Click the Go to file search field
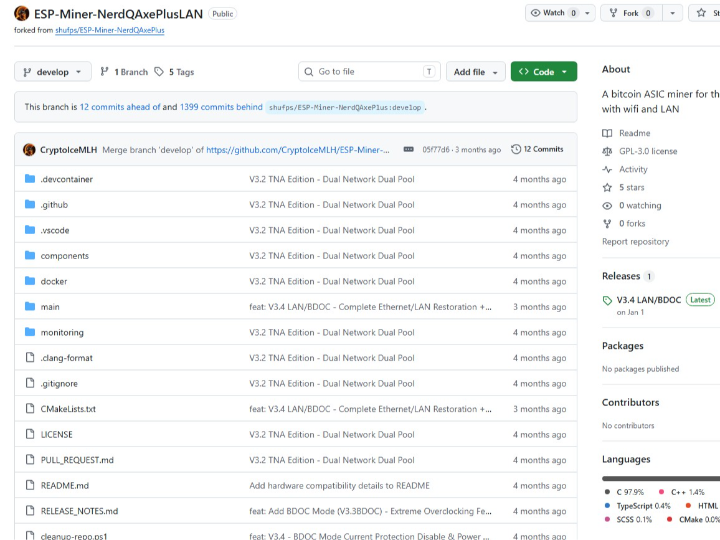The image size is (720, 540). tap(370, 72)
